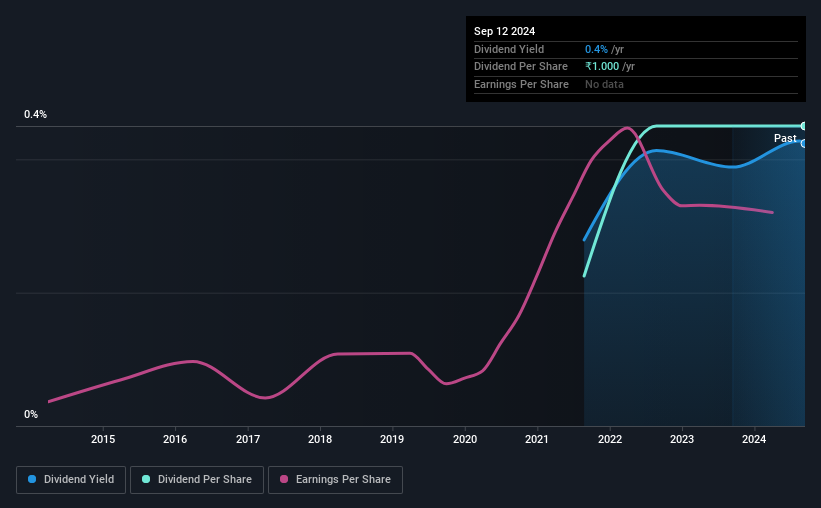Click the 0.4% Dividend Yield tooltip value
This screenshot has height=508, width=821.
pos(596,49)
